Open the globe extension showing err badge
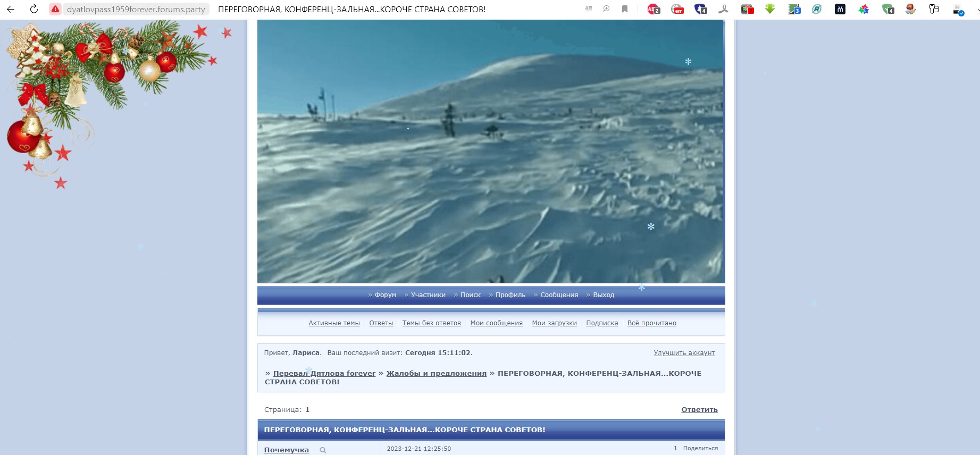This screenshot has height=455, width=980. (x=677, y=9)
